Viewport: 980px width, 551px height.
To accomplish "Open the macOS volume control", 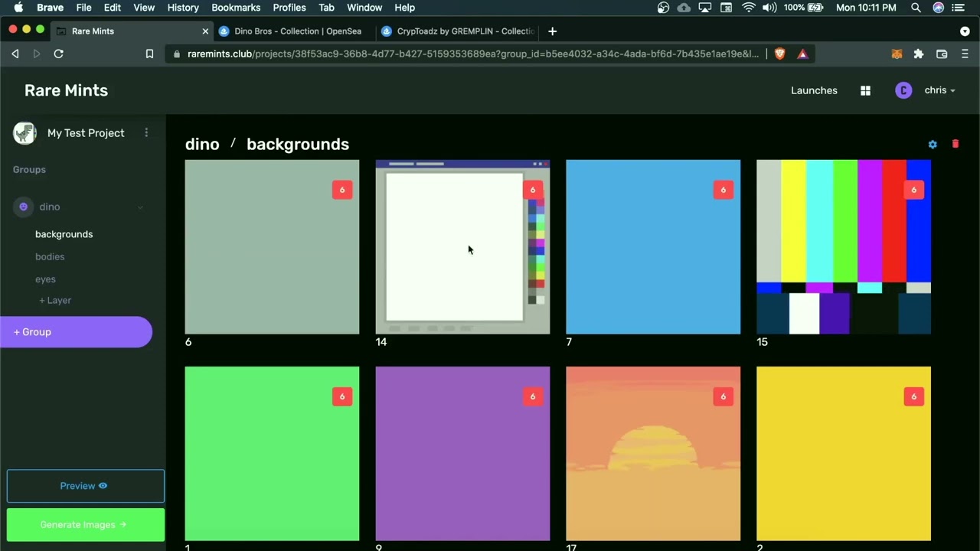I will click(x=769, y=8).
